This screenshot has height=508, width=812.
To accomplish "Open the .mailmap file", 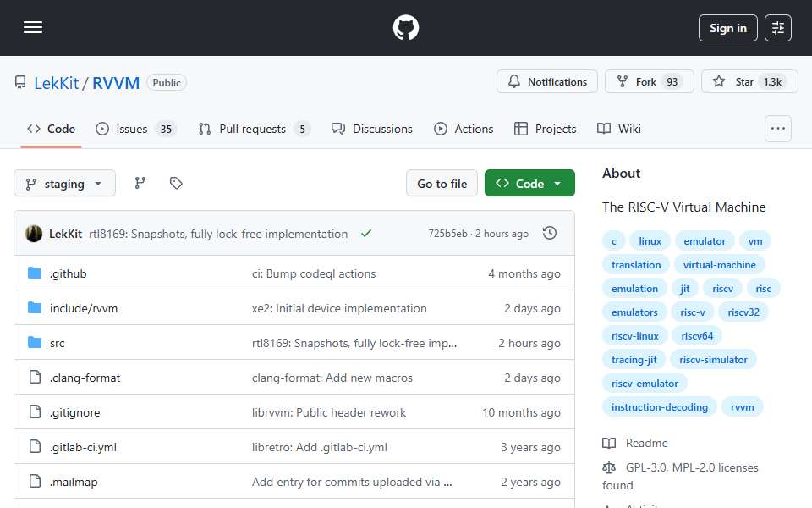I will point(74,482).
